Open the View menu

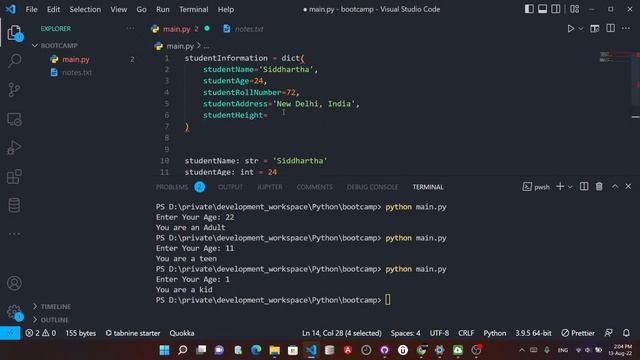pyautogui.click(x=118, y=9)
